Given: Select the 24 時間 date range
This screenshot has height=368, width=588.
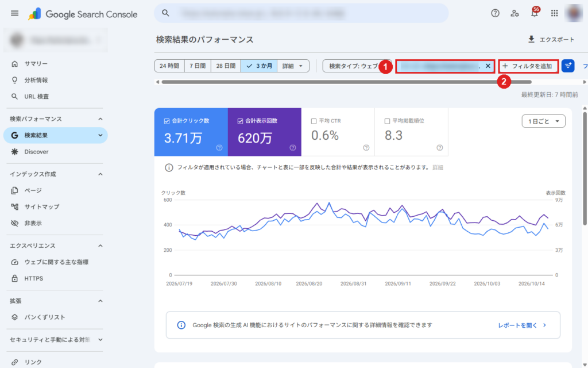Looking at the screenshot, I should click(x=169, y=66).
